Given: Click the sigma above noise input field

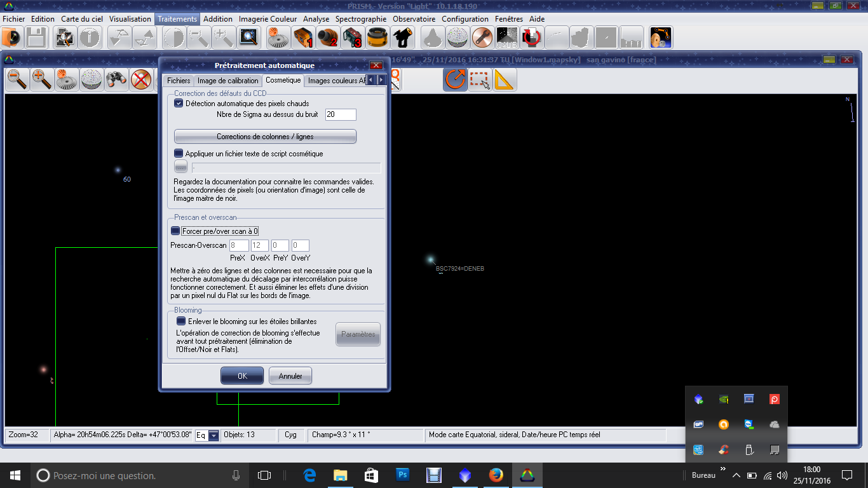Looking at the screenshot, I should pos(340,114).
